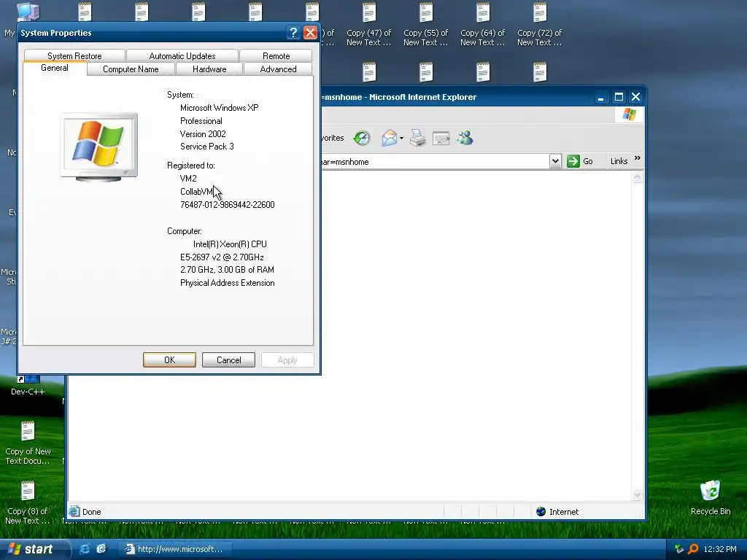Open the Mail icon in IE toolbar
747x560 pixels.
[x=390, y=138]
